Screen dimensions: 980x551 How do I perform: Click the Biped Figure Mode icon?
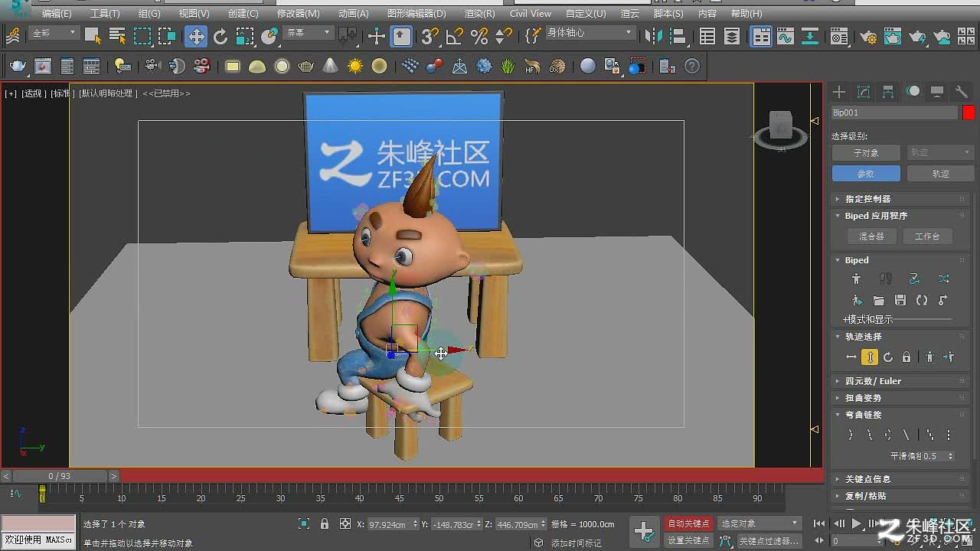pyautogui.click(x=857, y=279)
